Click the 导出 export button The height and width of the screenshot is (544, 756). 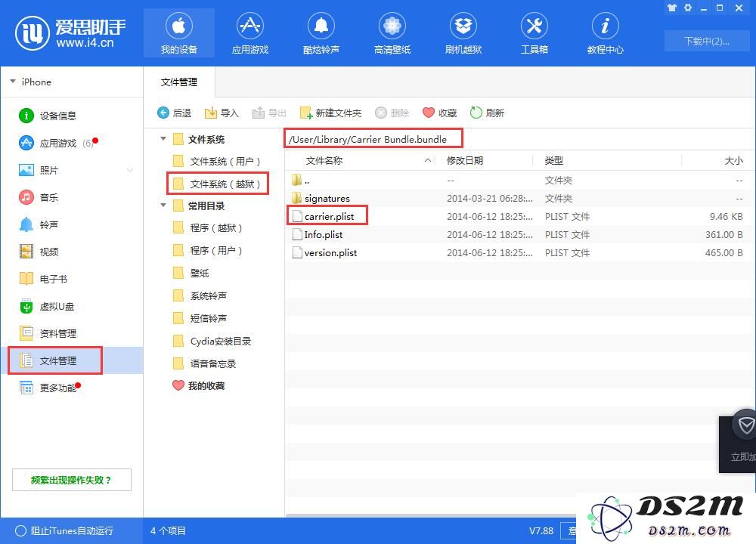tap(270, 113)
